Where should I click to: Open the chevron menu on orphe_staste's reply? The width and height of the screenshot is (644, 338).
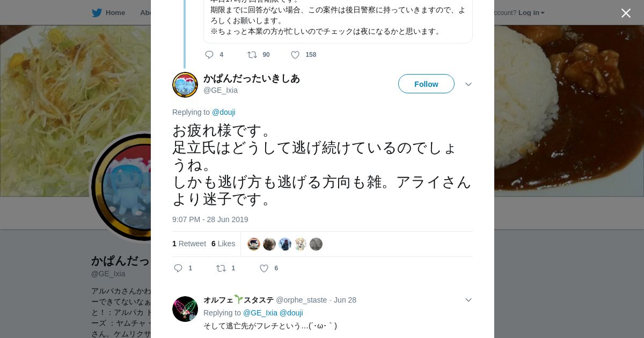468,300
